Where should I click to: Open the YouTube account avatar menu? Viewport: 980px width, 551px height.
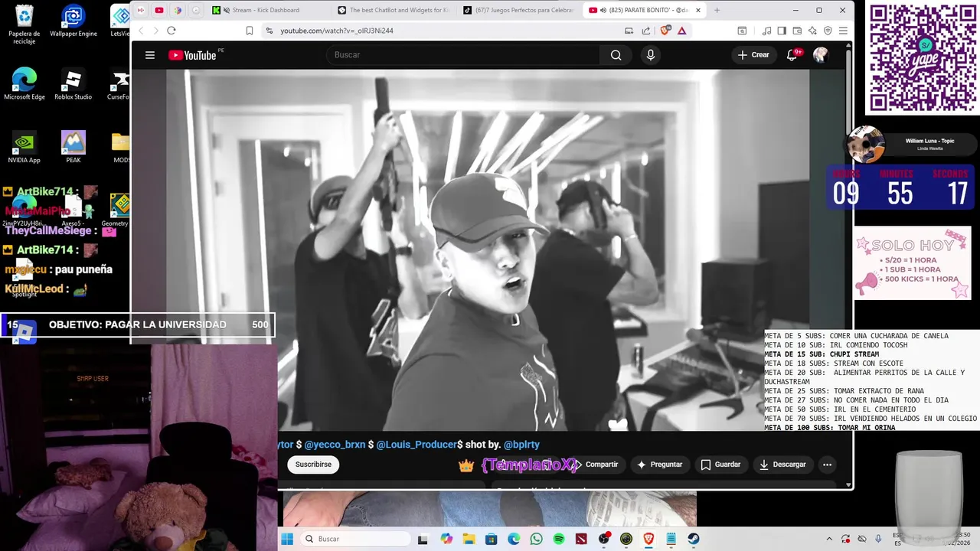click(x=821, y=55)
